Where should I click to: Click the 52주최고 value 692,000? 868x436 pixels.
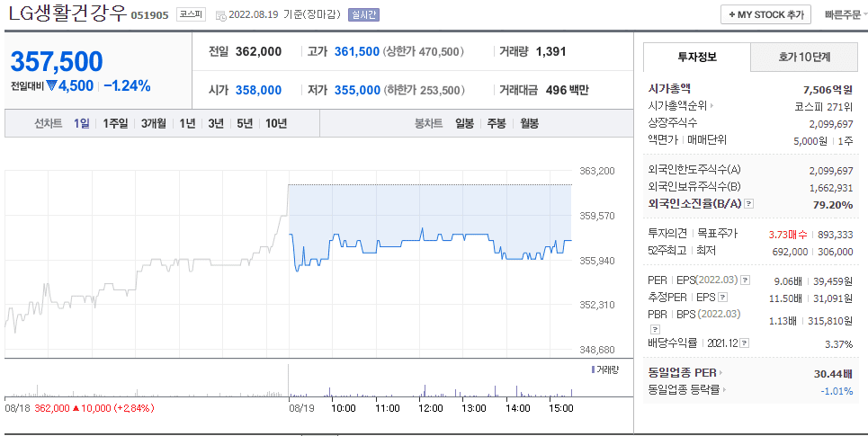pyautogui.click(x=790, y=252)
